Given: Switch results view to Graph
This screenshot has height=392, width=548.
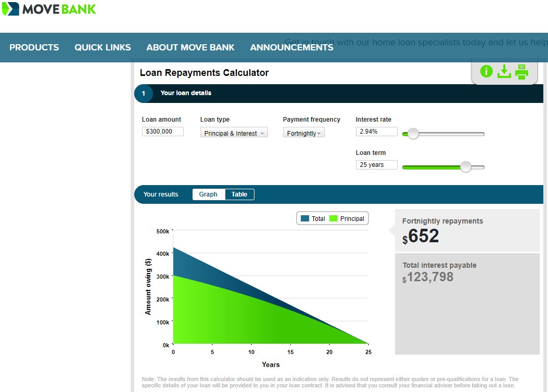Looking at the screenshot, I should pyautogui.click(x=208, y=194).
